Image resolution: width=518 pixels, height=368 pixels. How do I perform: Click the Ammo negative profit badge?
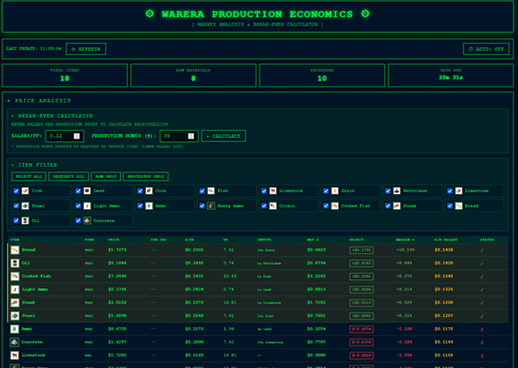click(361, 329)
